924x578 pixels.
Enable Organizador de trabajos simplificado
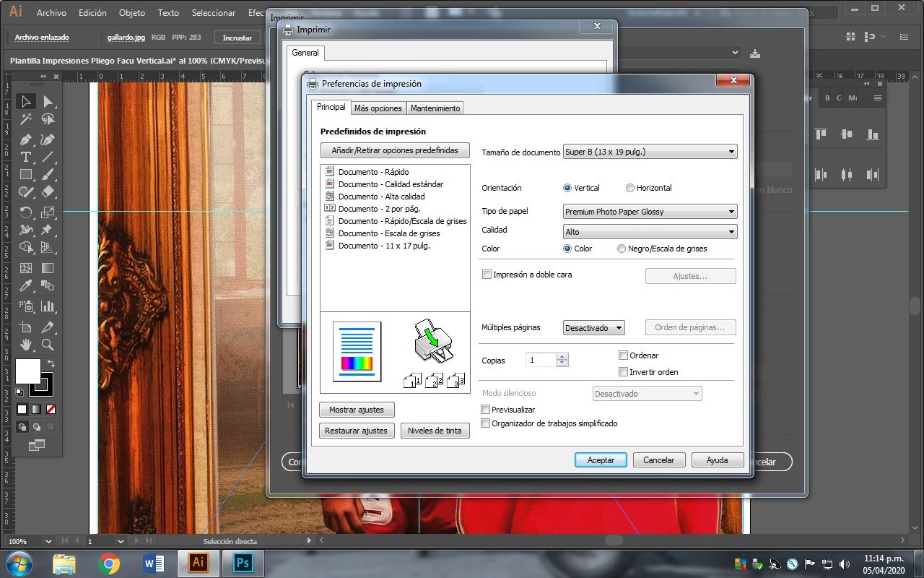pyautogui.click(x=486, y=423)
